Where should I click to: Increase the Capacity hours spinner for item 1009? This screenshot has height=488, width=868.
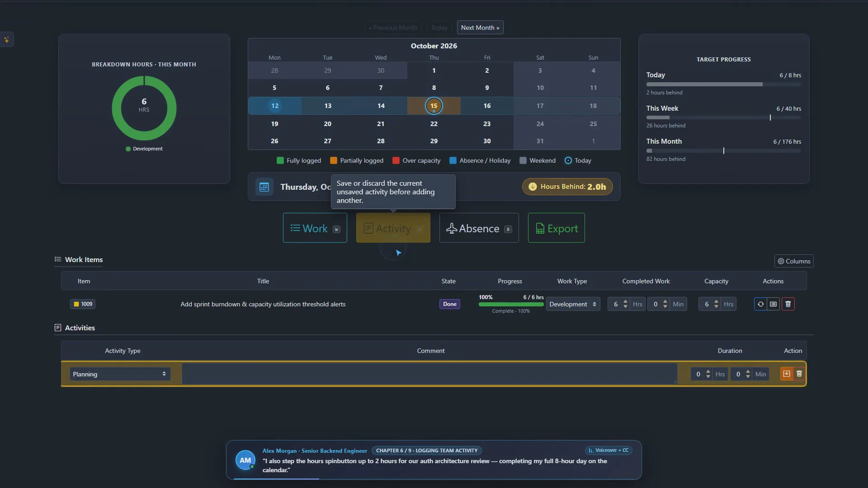[717, 301]
